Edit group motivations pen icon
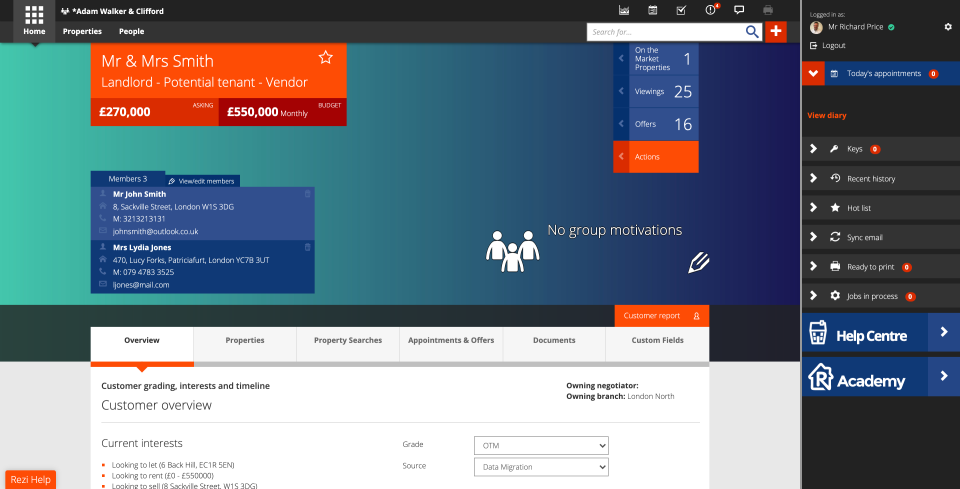Screen dimensions: 960x489 [x=699, y=263]
